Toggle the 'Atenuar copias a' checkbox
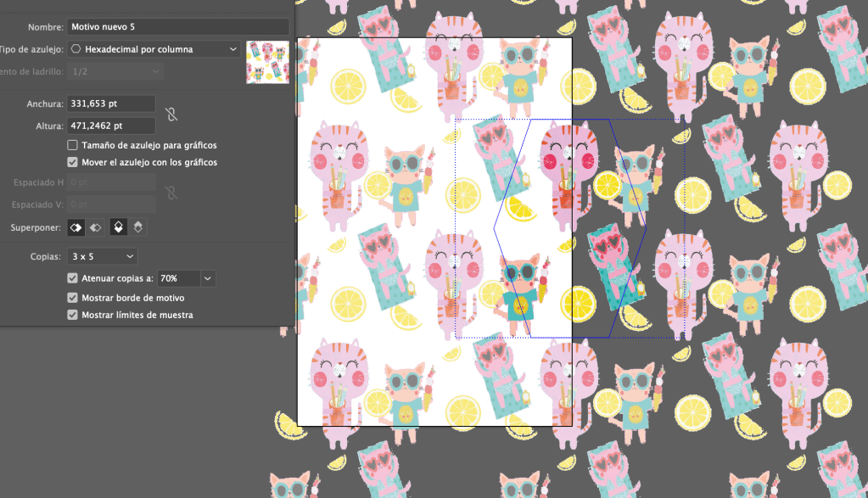Screen dimensions: 868x498 pos(73,278)
